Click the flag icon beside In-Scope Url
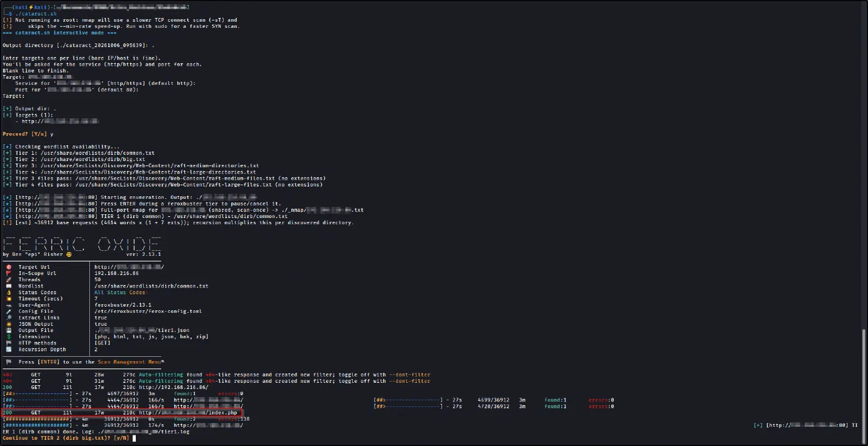The image size is (868, 446). (9, 273)
